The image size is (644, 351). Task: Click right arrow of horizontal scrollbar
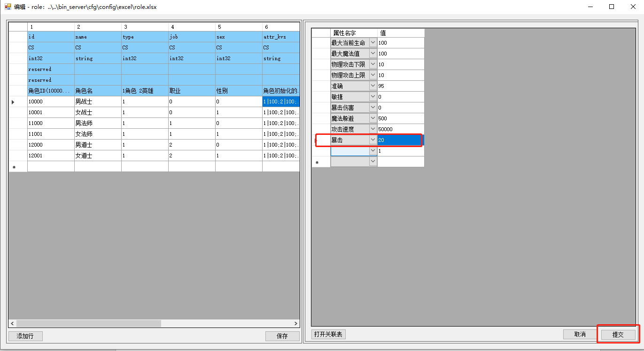296,324
